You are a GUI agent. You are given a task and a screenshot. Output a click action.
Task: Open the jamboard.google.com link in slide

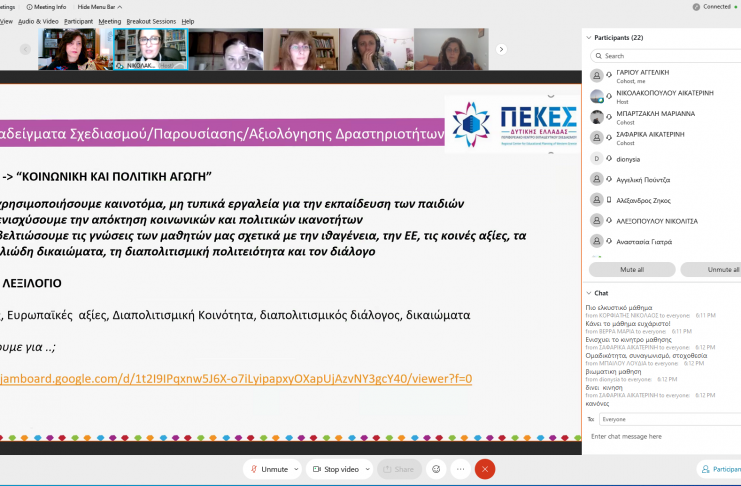tap(235, 378)
